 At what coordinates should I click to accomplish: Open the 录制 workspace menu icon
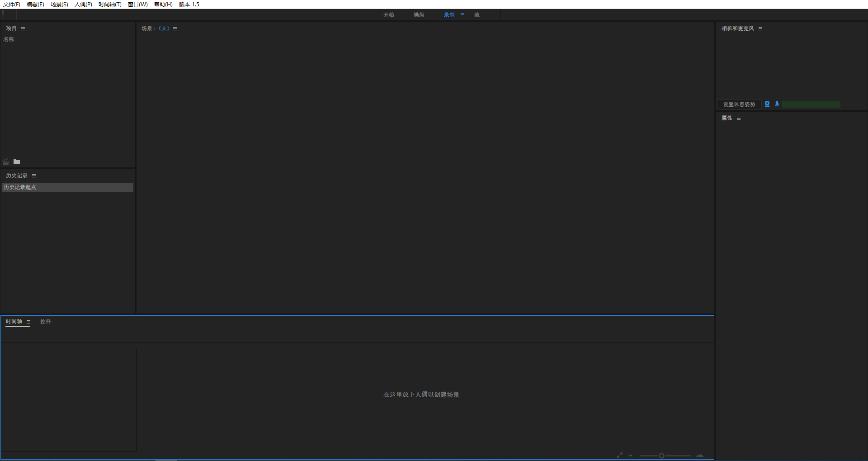462,15
